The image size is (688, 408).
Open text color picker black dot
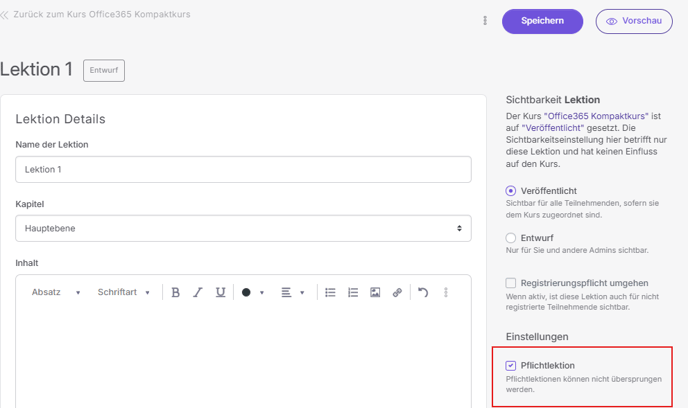coord(246,292)
